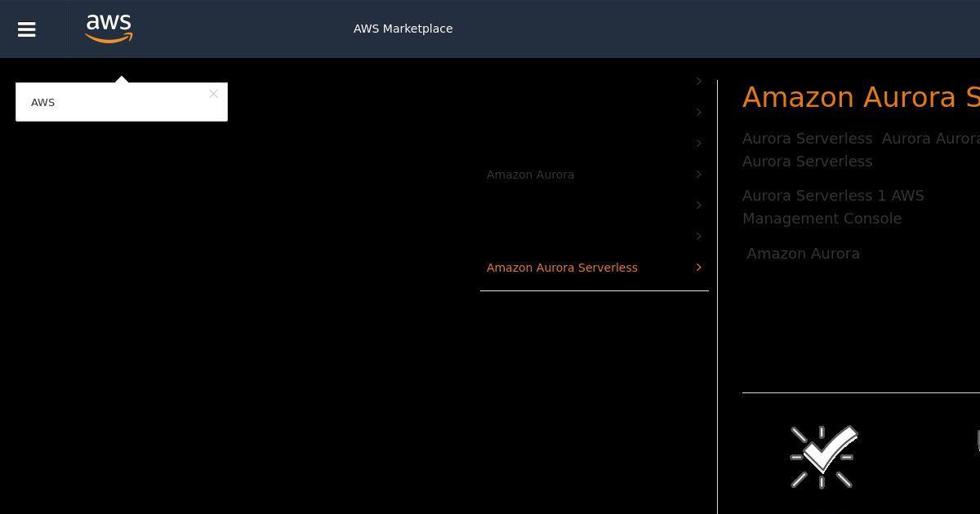Expand the Amazon Aurora row chevron
The height and width of the screenshot is (514, 980).
click(698, 175)
